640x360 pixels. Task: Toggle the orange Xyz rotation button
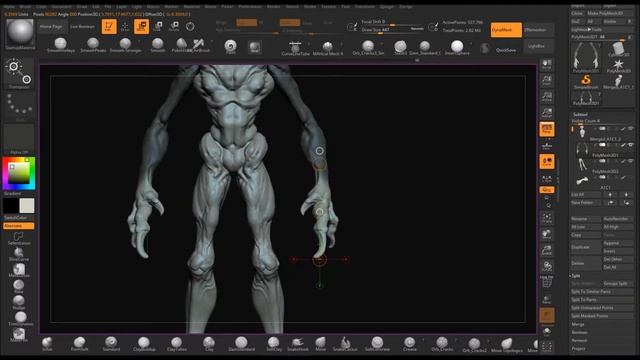[x=547, y=190]
